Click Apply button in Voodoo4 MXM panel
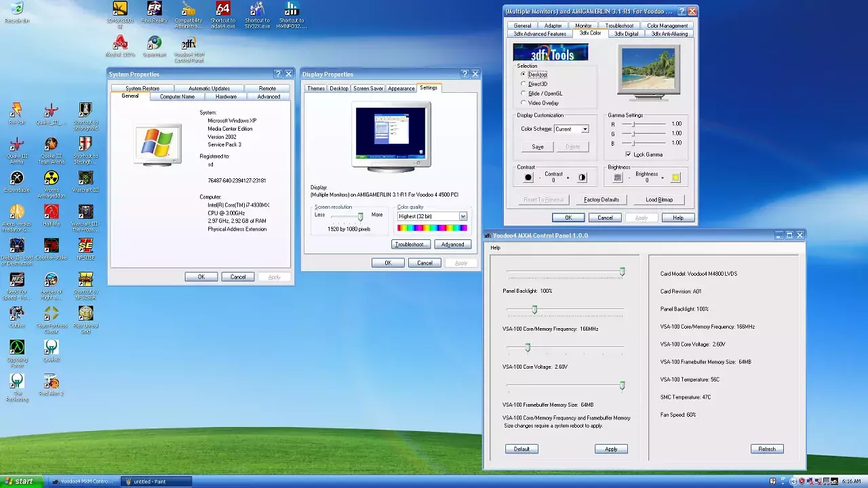This screenshot has width=868, height=488. pyautogui.click(x=611, y=449)
